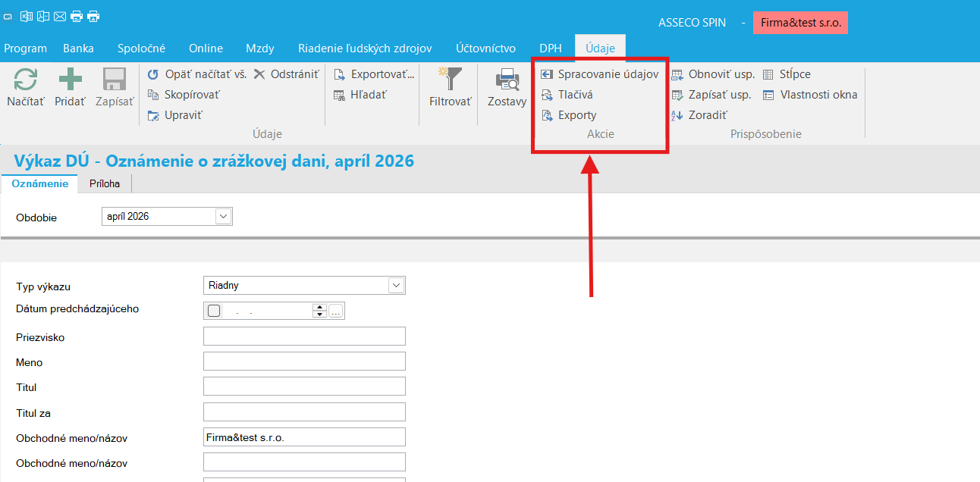Click Zoradiť in the ribbon

point(699,115)
